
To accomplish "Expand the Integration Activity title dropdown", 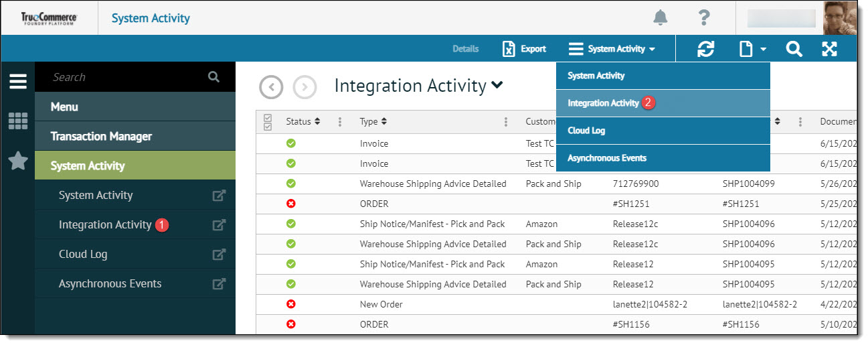I will 497,85.
